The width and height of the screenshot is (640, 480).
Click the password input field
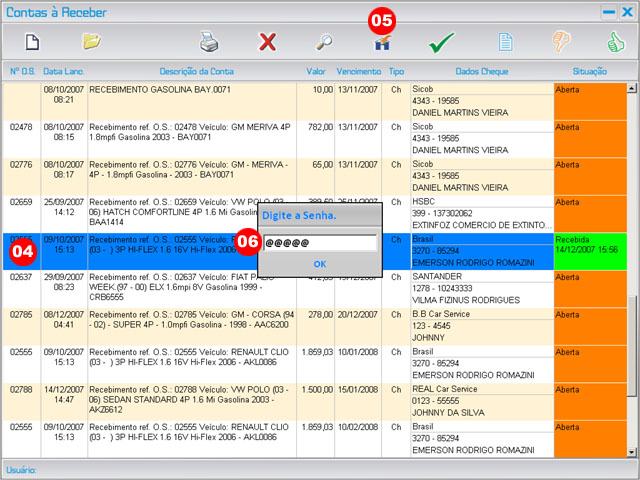pos(319,243)
